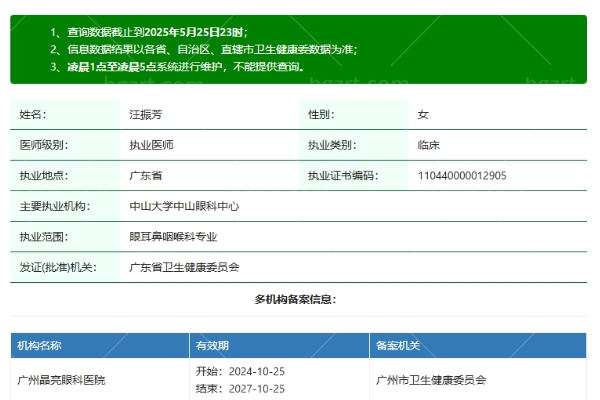600x400 pixels.
Task: Click the '发证(批准)机关:' label
Action: pos(58,267)
